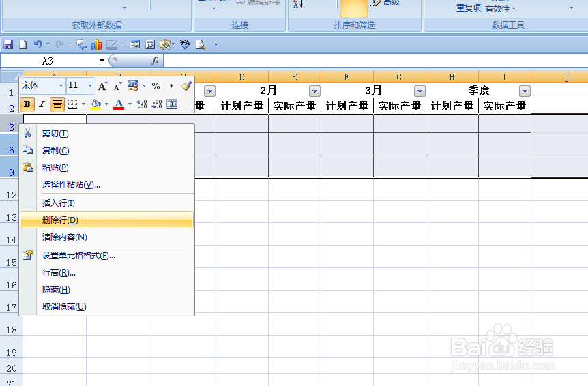The width and height of the screenshot is (588, 386).
Task: Open the 季度 filter dropdown arrow
Action: pyautogui.click(x=525, y=91)
